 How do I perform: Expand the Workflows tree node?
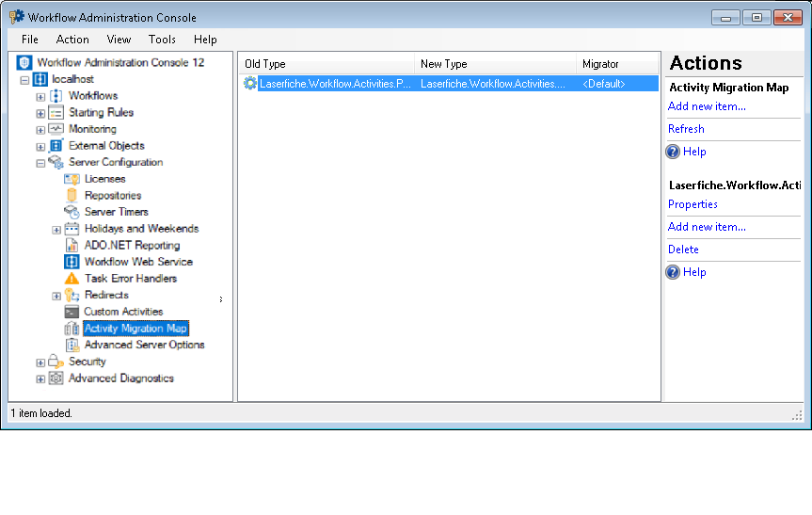point(40,97)
